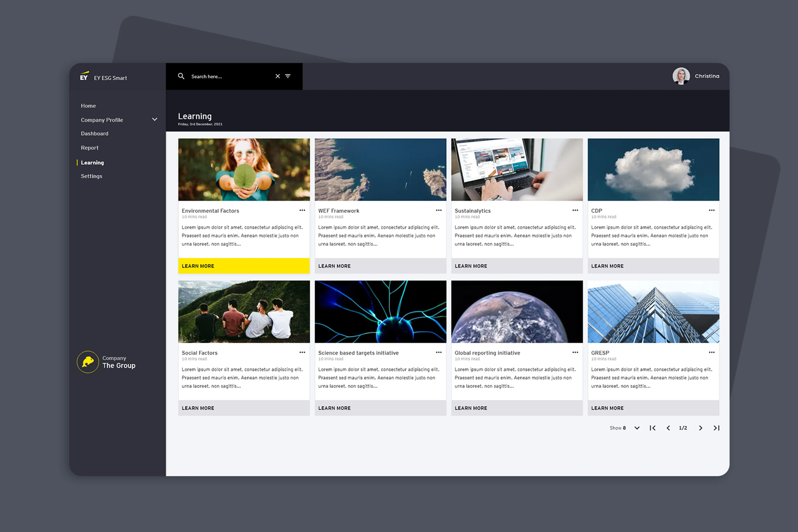Open the Show 8 items-per-page dropdown
This screenshot has height=532, width=798.
pyautogui.click(x=636, y=428)
